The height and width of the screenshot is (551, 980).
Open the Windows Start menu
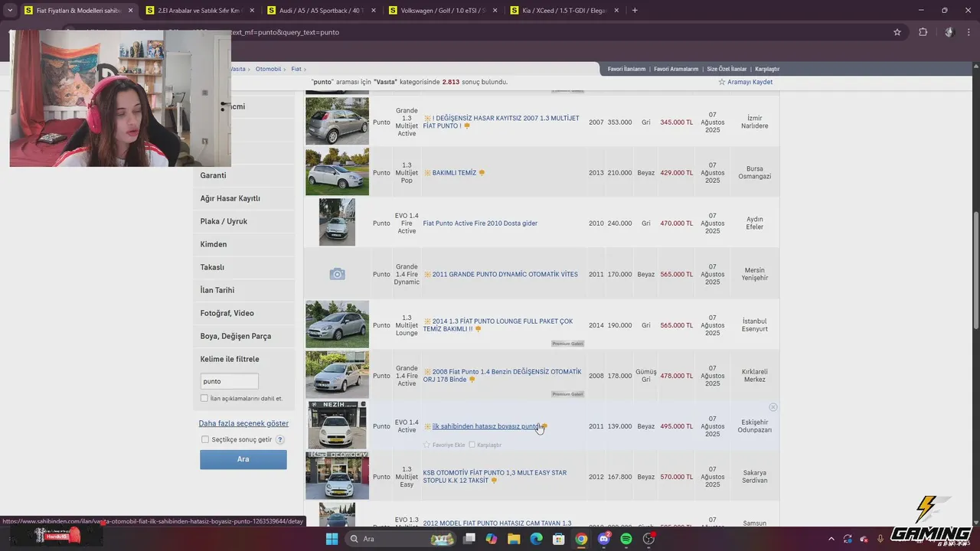click(x=332, y=539)
